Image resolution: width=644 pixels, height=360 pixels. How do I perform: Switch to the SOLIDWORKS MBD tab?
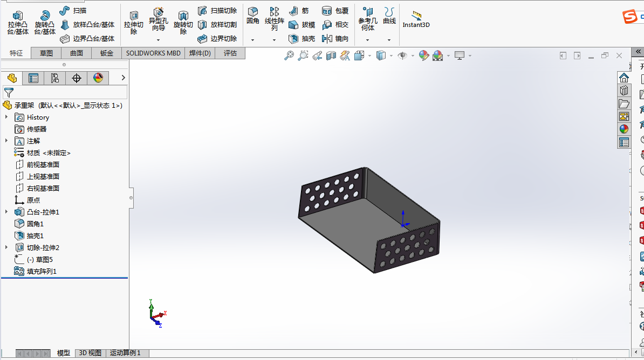153,53
